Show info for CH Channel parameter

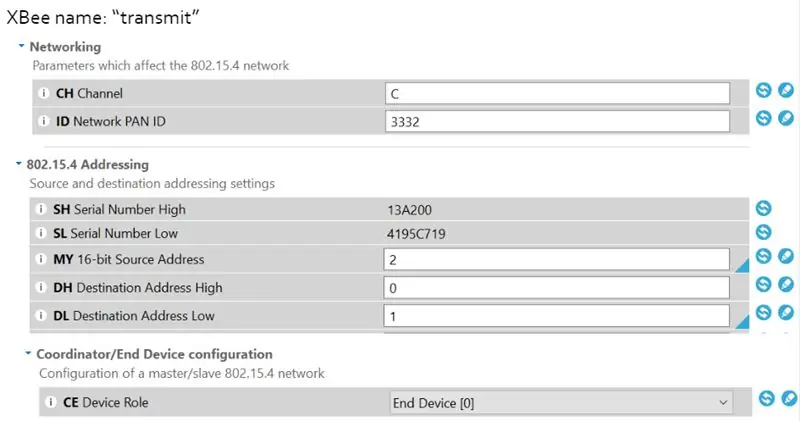pyautogui.click(x=44, y=93)
